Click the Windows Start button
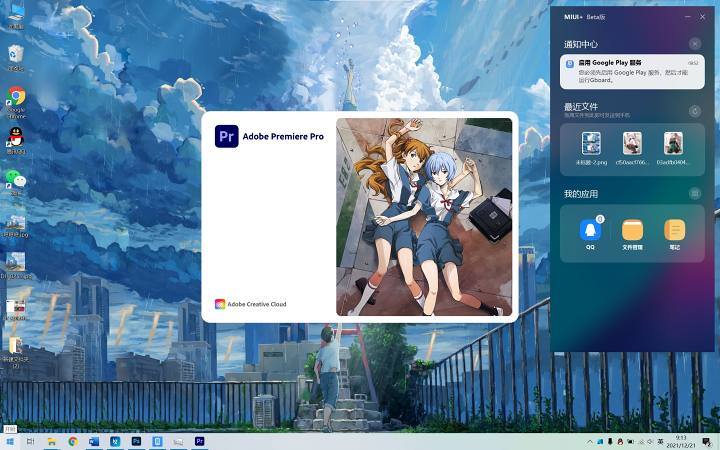The height and width of the screenshot is (450, 720). click(10, 442)
